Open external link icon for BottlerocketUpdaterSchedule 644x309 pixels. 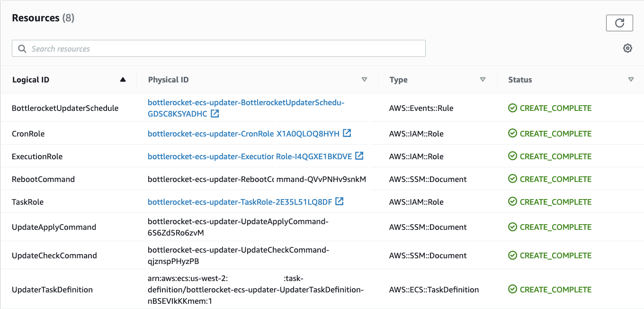[215, 114]
